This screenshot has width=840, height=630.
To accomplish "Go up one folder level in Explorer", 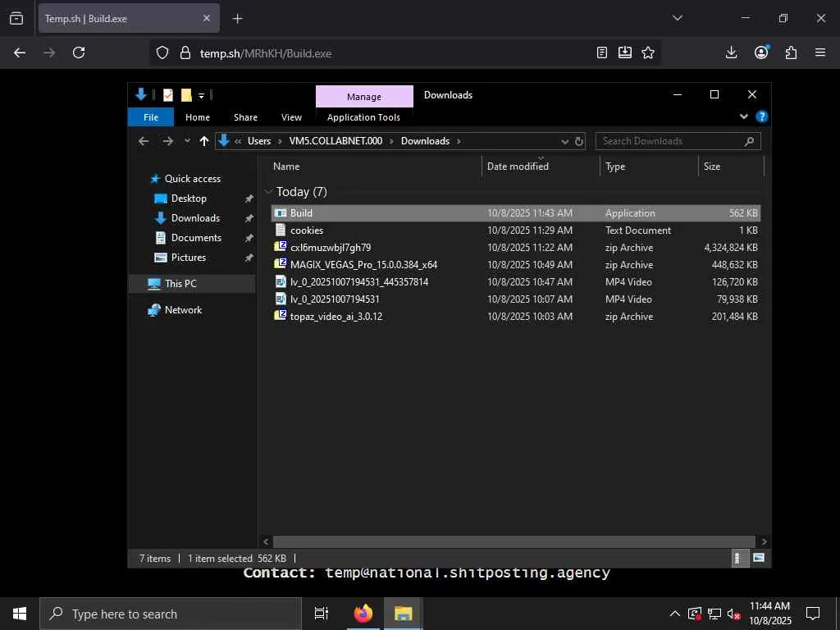I will click(203, 141).
